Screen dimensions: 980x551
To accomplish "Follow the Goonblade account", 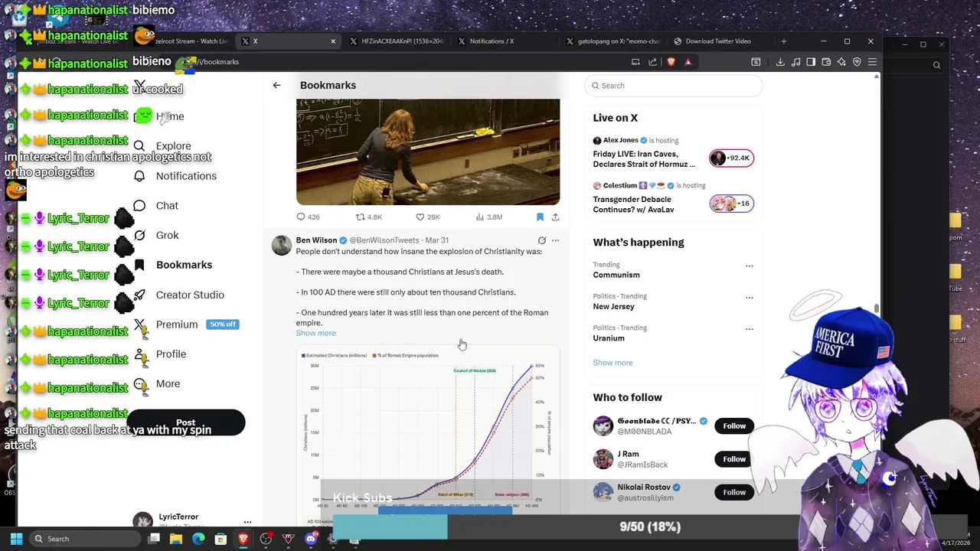I will [x=734, y=426].
